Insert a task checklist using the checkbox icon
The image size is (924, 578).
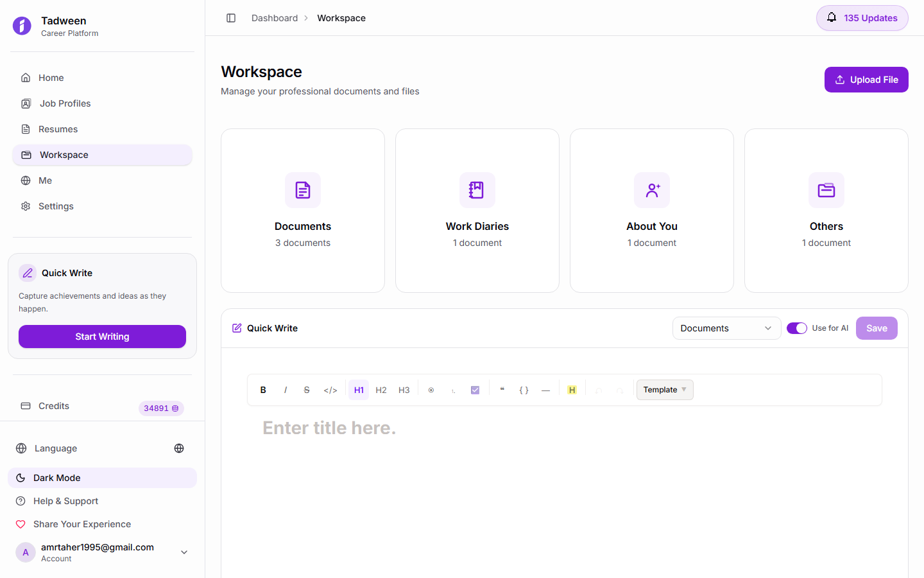tap(475, 390)
